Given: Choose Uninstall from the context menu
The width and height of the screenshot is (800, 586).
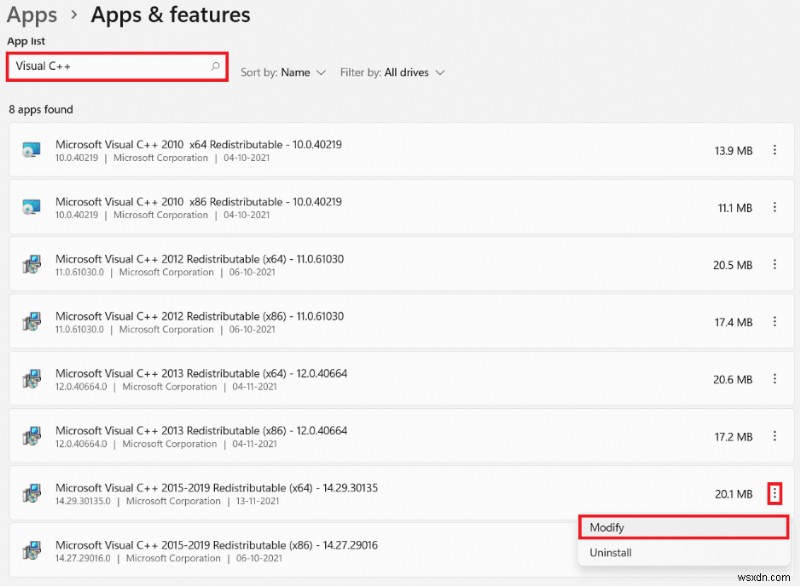Looking at the screenshot, I should (684, 552).
